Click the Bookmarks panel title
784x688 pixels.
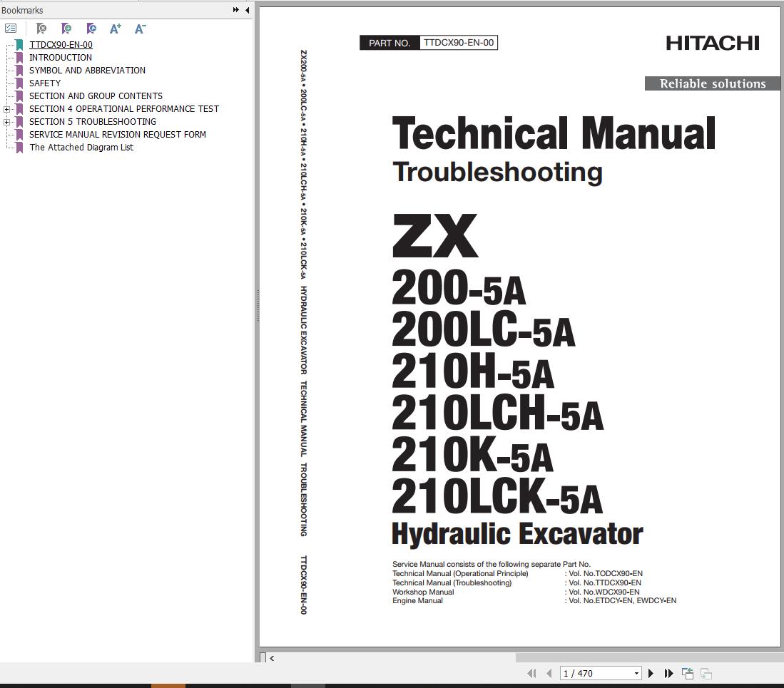click(x=23, y=10)
